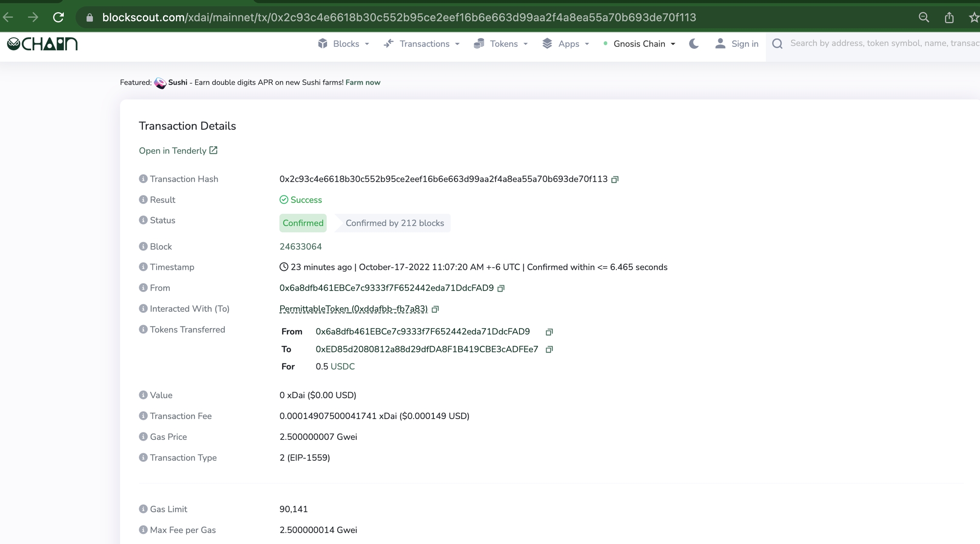Open recipient address 0xED85d208…FEe7
The image size is (980, 544).
[427, 349]
